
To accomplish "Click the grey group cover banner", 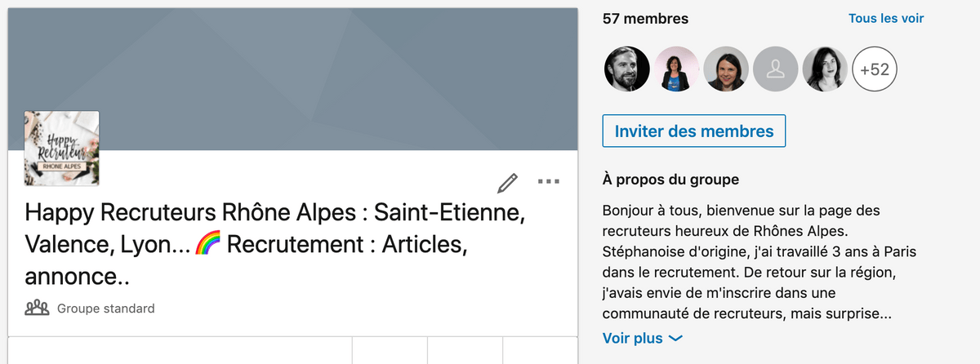I will (327, 73).
